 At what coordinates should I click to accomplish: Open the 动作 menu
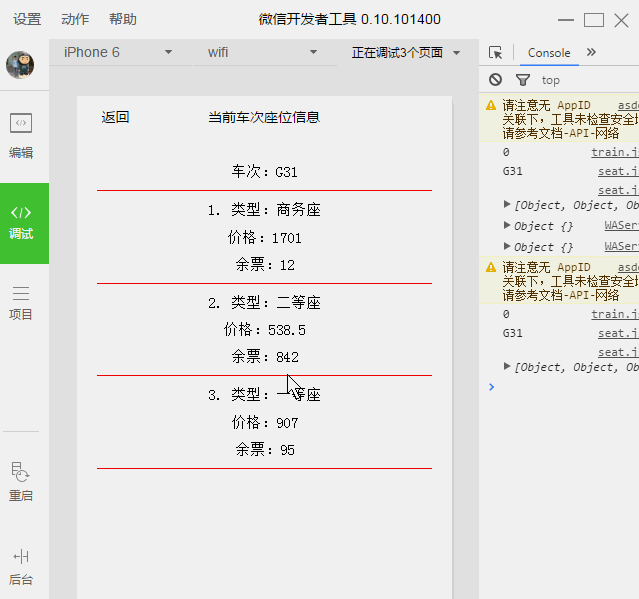(x=75, y=19)
